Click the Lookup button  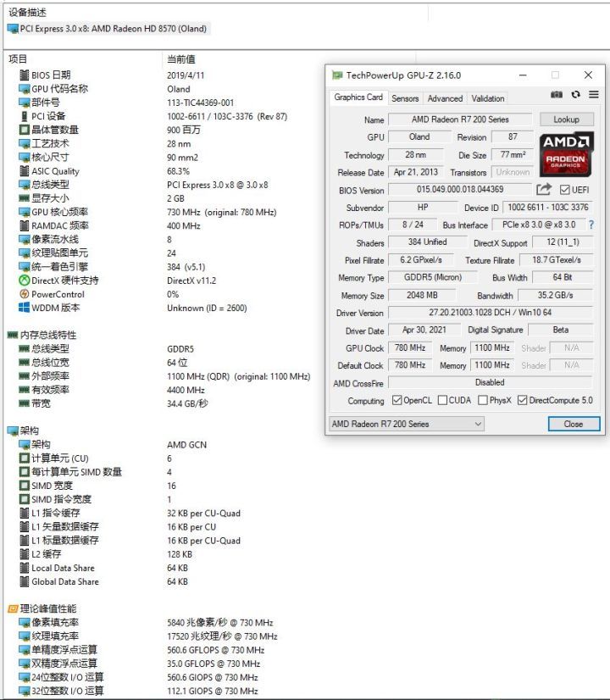[567, 119]
